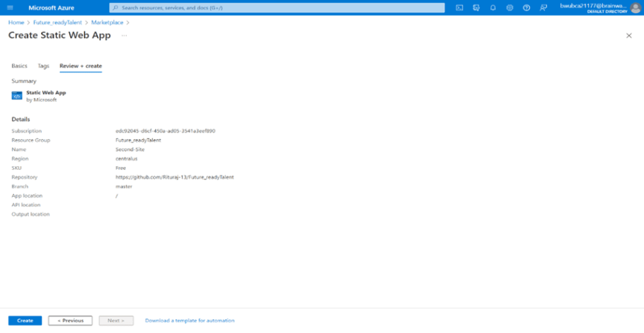Click the Repository label
Viewport: 644px width, 333px height.
(x=24, y=177)
